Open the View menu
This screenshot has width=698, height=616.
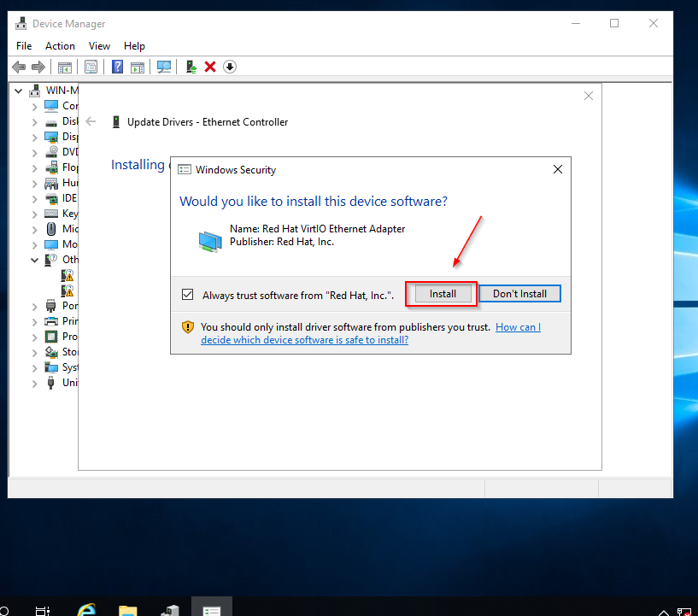pyautogui.click(x=99, y=46)
